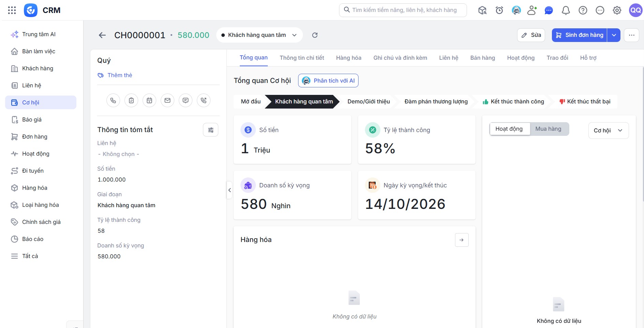This screenshot has width=644, height=328.
Task: Open the reminders alarm clock icon
Action: [499, 10]
